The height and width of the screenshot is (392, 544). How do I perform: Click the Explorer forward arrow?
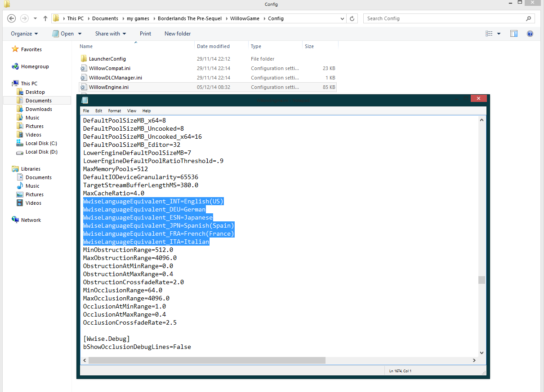point(24,18)
